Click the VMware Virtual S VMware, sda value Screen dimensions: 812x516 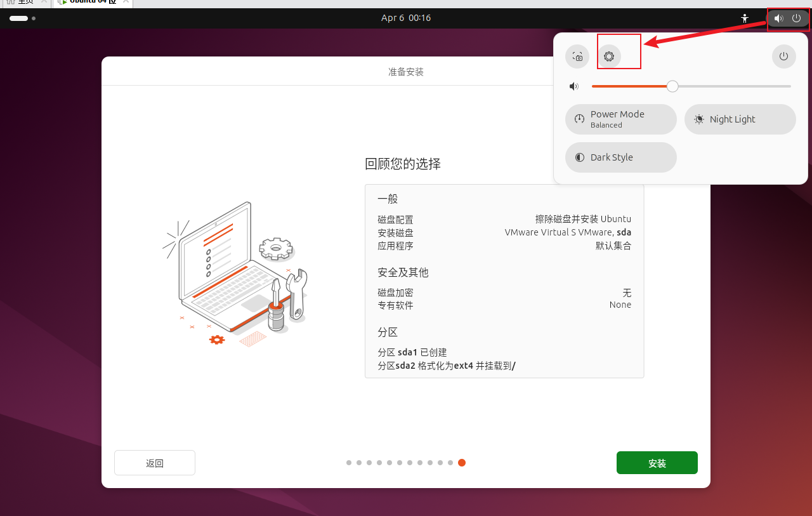tap(568, 232)
